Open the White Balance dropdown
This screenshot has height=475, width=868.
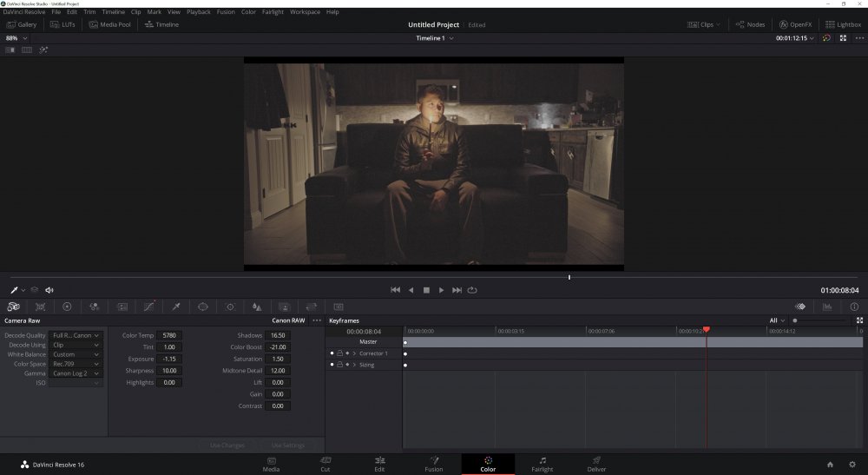76,354
